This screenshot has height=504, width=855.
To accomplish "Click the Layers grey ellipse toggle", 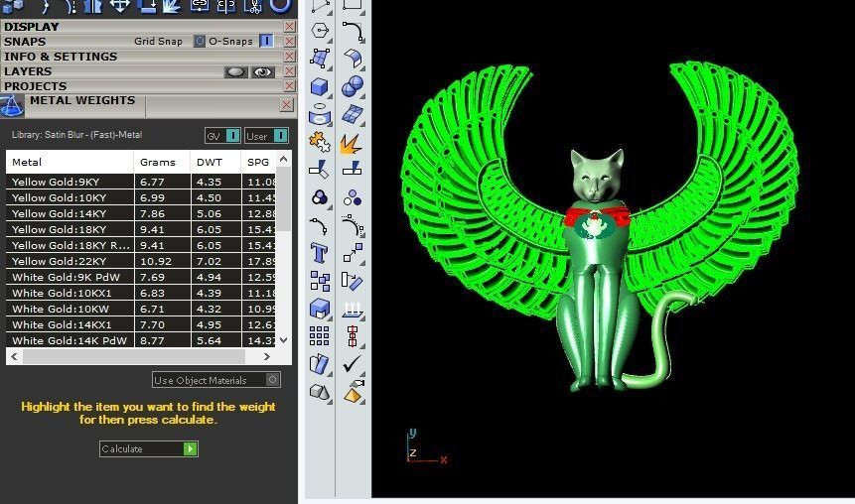I will (x=236, y=71).
